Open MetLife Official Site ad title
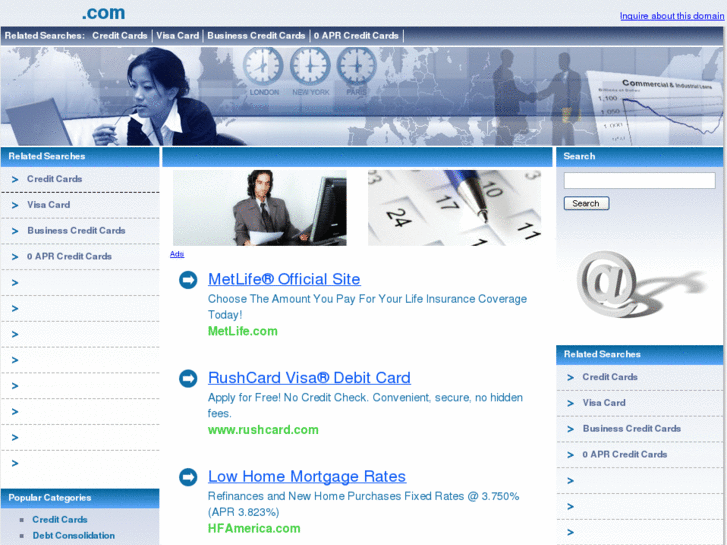727x545 pixels. coord(284,279)
